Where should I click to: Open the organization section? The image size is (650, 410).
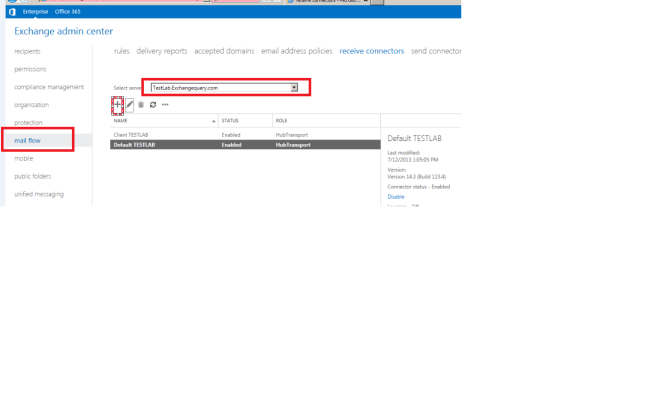(32, 105)
